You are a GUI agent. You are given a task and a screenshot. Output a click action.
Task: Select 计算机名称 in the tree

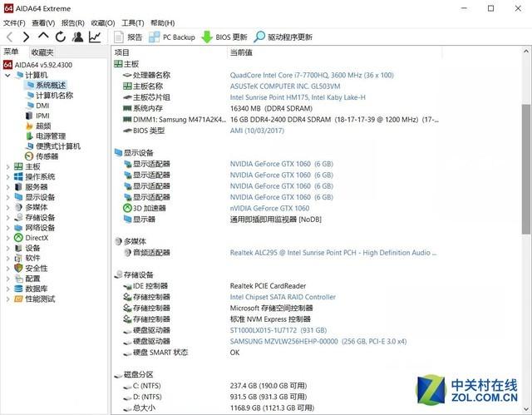(x=50, y=96)
